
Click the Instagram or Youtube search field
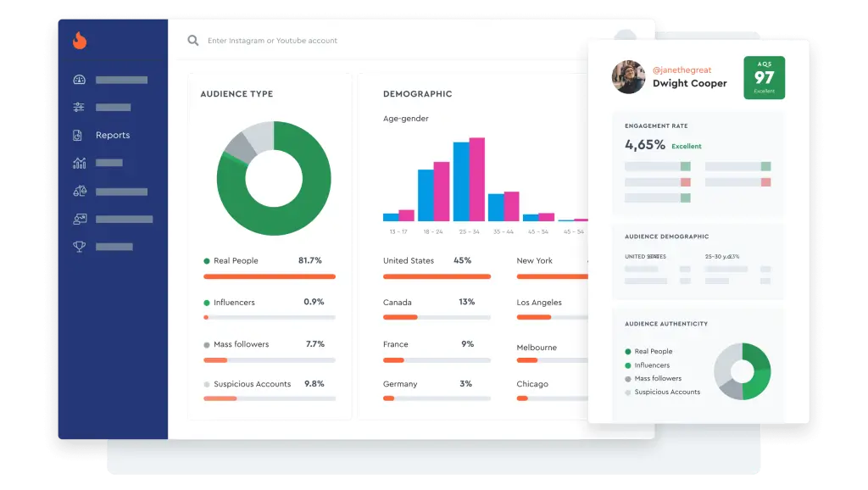point(280,40)
